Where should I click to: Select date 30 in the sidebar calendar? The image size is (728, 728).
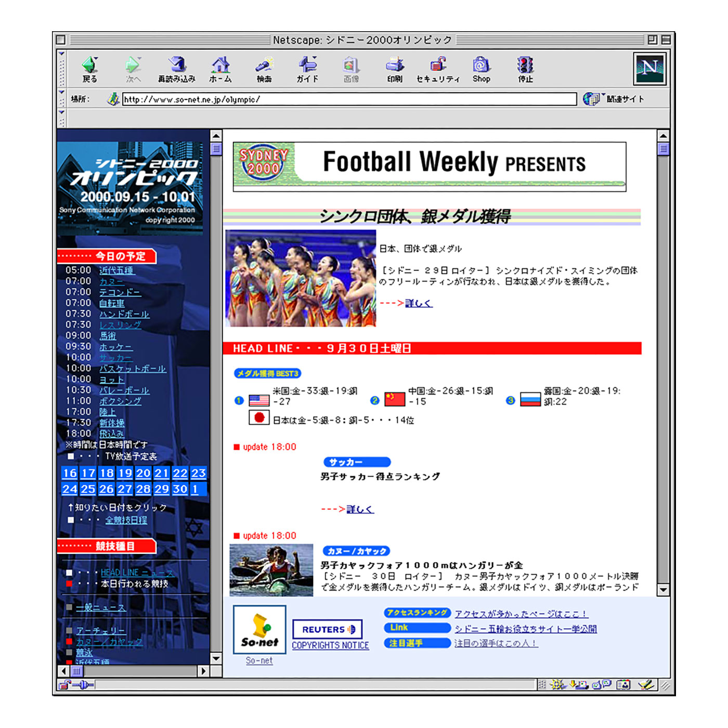(x=180, y=489)
